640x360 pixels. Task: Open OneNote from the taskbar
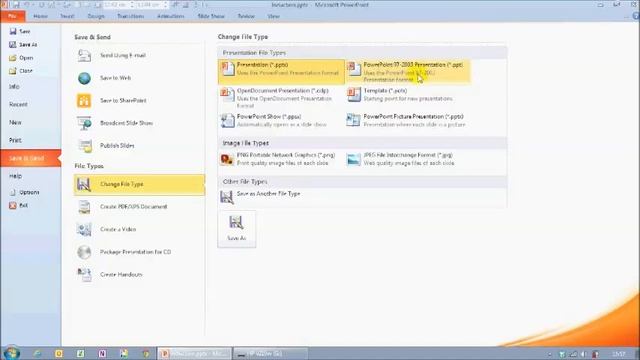pyautogui.click(x=102, y=353)
